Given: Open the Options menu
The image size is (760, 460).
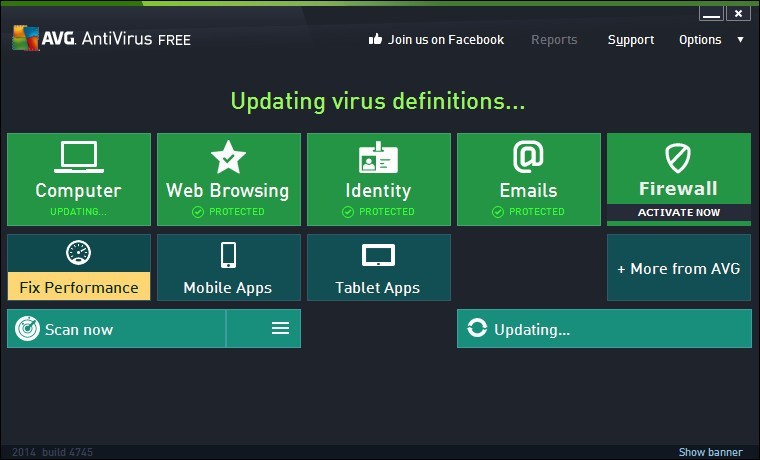Looking at the screenshot, I should (x=700, y=40).
